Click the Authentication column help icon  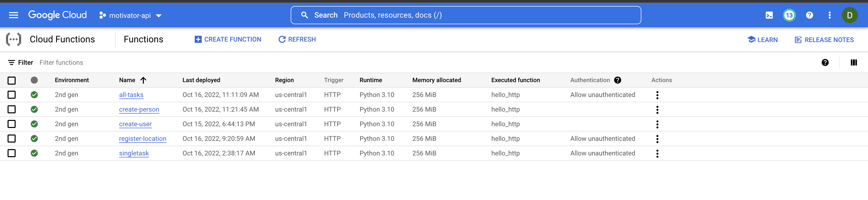(x=617, y=80)
